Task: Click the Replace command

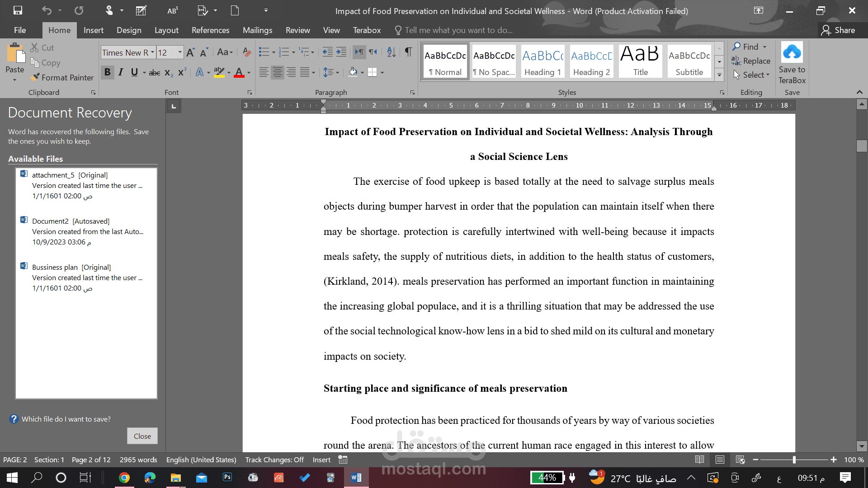Action: pyautogui.click(x=751, y=61)
